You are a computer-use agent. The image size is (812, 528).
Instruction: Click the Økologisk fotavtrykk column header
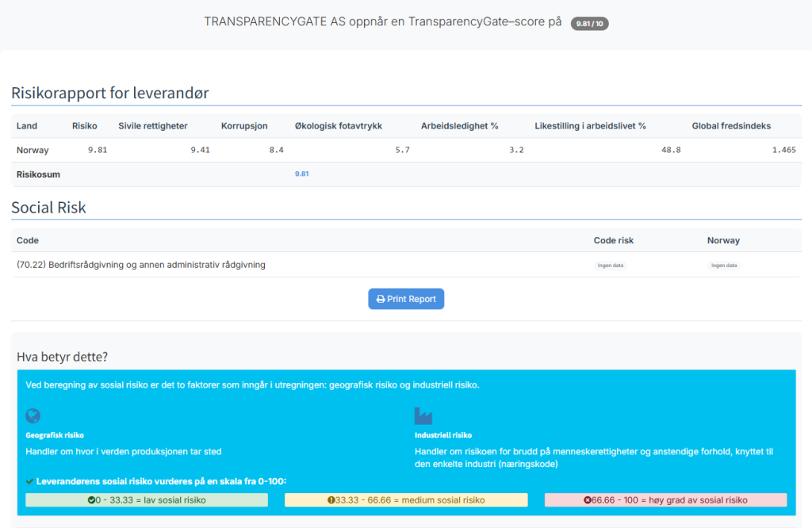339,126
